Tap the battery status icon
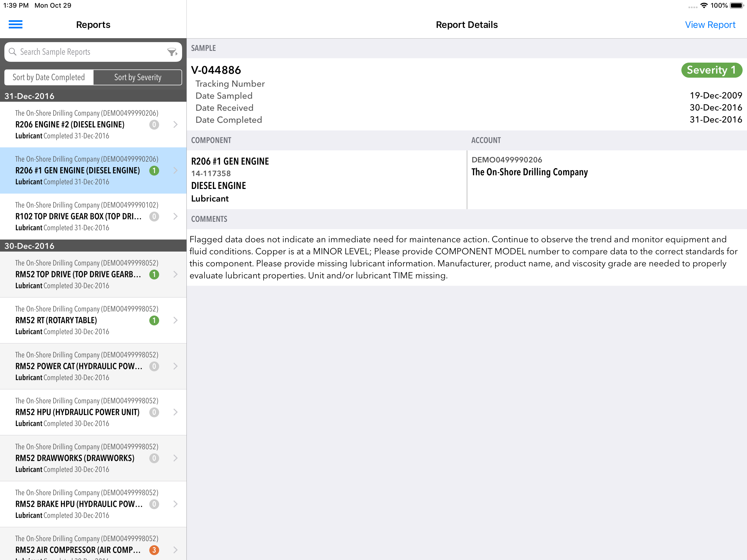This screenshot has height=560, width=747. pyautogui.click(x=737, y=5)
